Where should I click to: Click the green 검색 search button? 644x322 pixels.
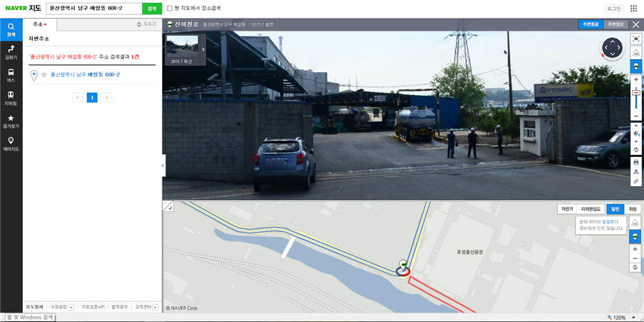(x=152, y=8)
